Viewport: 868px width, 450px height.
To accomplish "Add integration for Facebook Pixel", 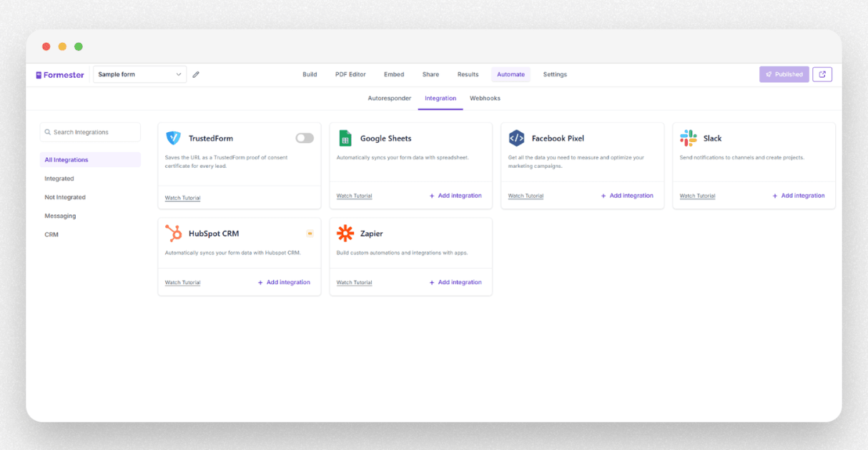I will [x=627, y=196].
